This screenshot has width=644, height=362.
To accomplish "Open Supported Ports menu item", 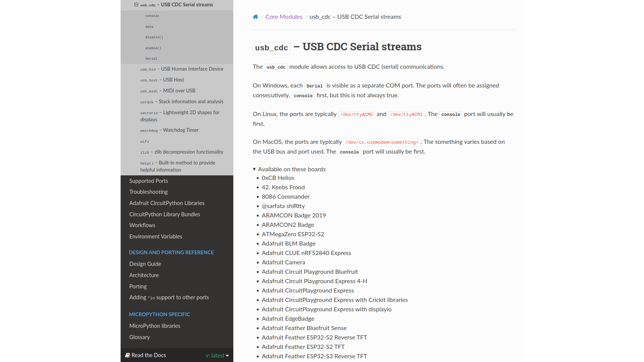I will (x=148, y=181).
